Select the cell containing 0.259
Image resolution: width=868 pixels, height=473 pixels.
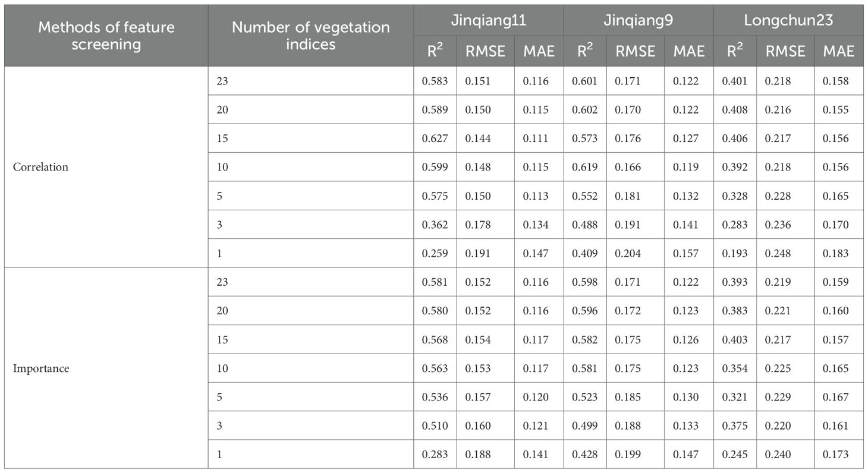(435, 253)
